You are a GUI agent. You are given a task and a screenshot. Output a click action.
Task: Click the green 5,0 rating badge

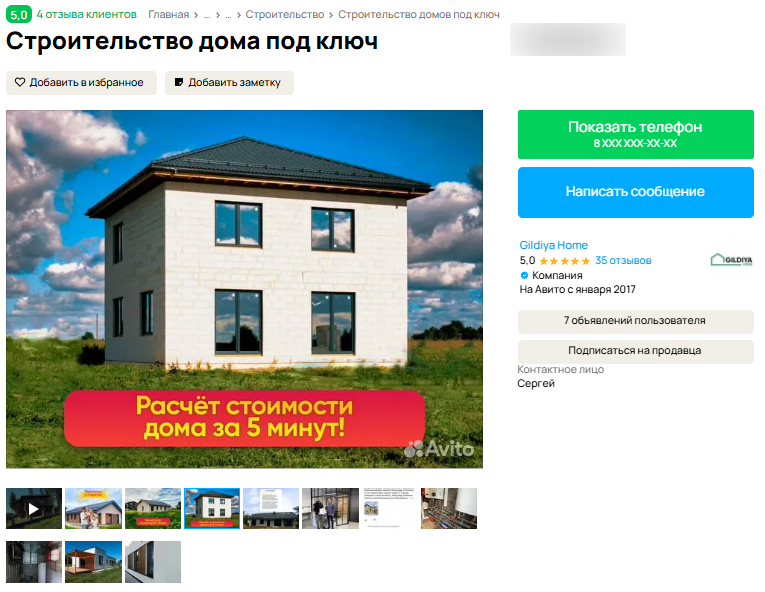pyautogui.click(x=19, y=15)
